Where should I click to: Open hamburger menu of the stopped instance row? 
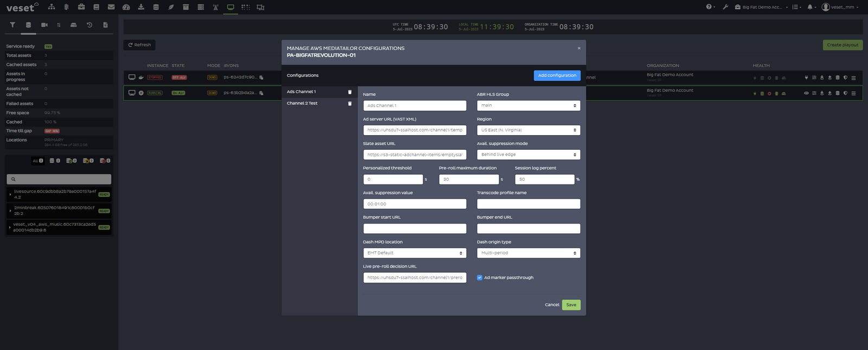click(x=853, y=78)
